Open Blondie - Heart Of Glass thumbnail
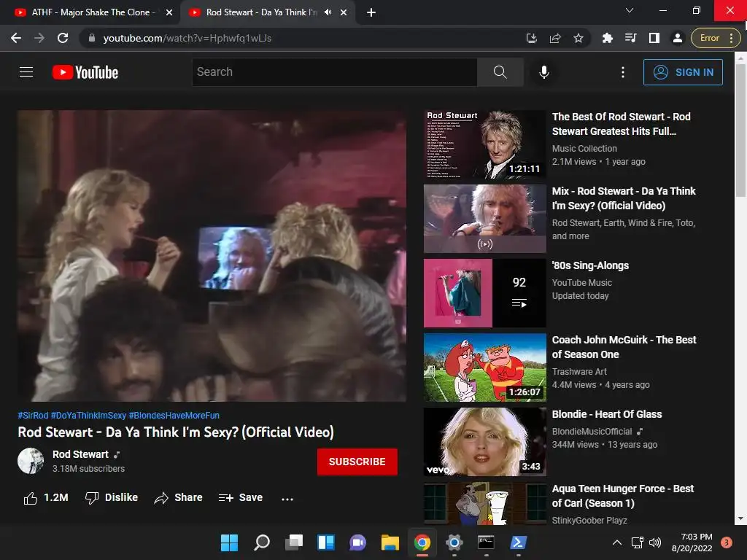The height and width of the screenshot is (560, 747). click(x=484, y=441)
